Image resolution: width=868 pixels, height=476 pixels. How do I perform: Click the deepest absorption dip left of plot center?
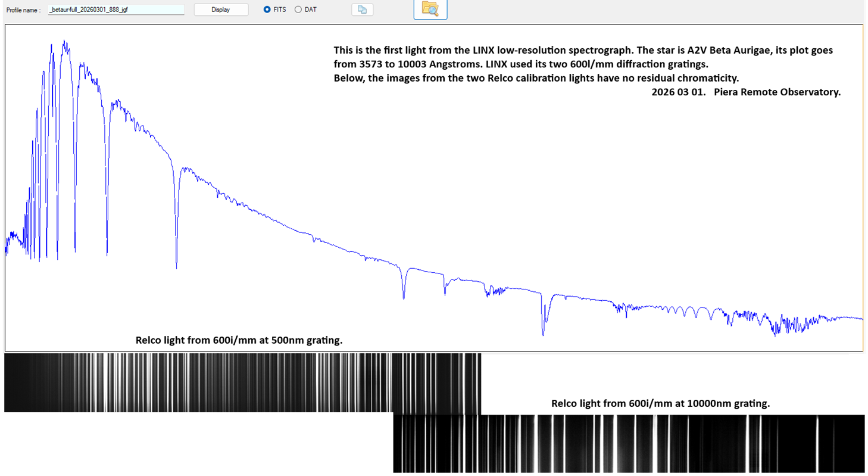(x=176, y=266)
